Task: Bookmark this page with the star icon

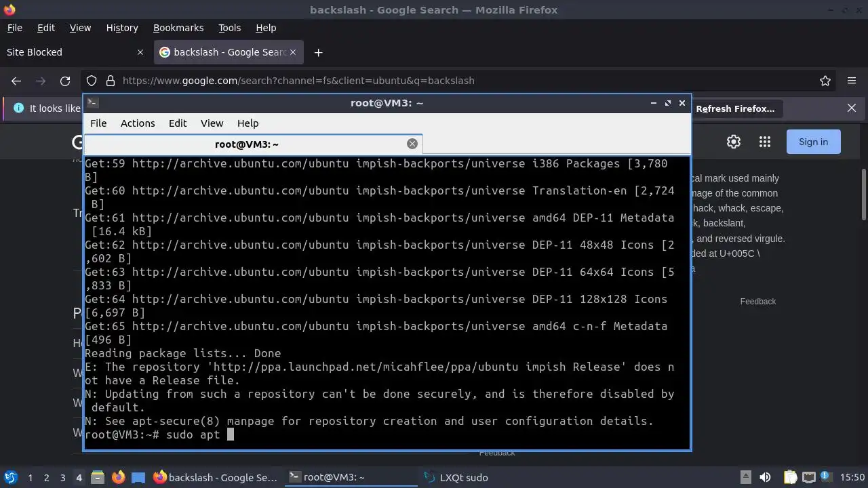Action: pos(825,81)
